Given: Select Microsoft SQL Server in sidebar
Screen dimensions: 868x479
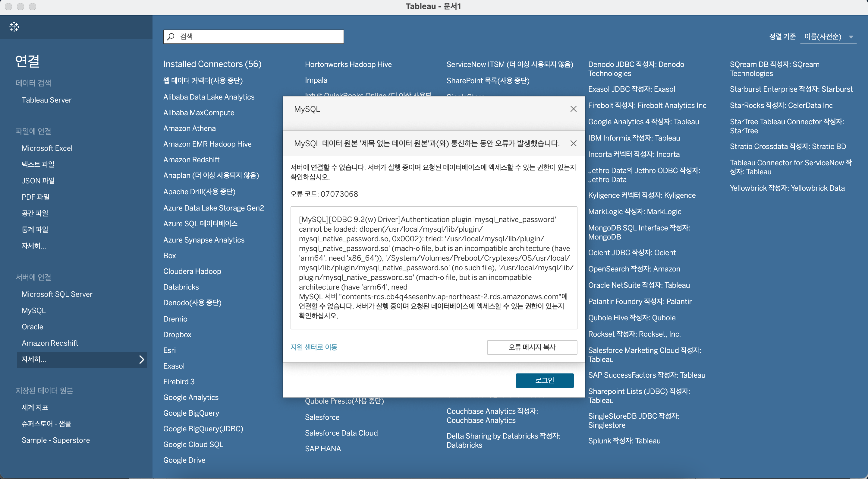Looking at the screenshot, I should 57,294.
